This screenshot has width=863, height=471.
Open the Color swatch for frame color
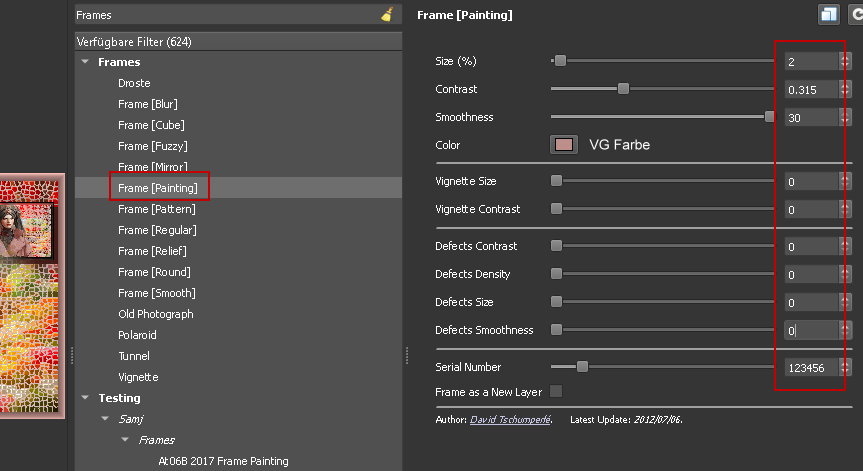pos(564,145)
